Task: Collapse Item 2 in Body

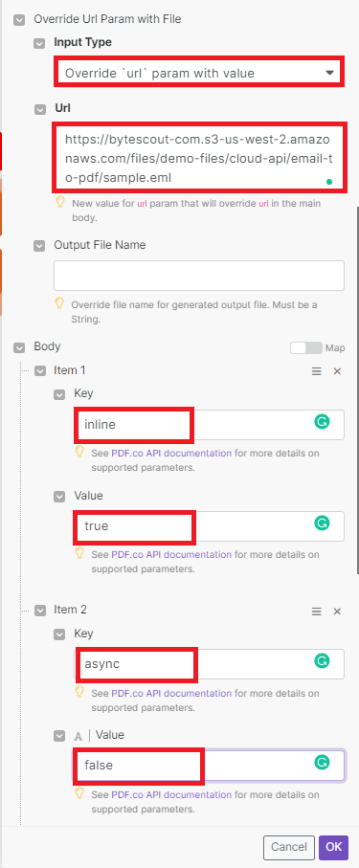Action: point(40,612)
